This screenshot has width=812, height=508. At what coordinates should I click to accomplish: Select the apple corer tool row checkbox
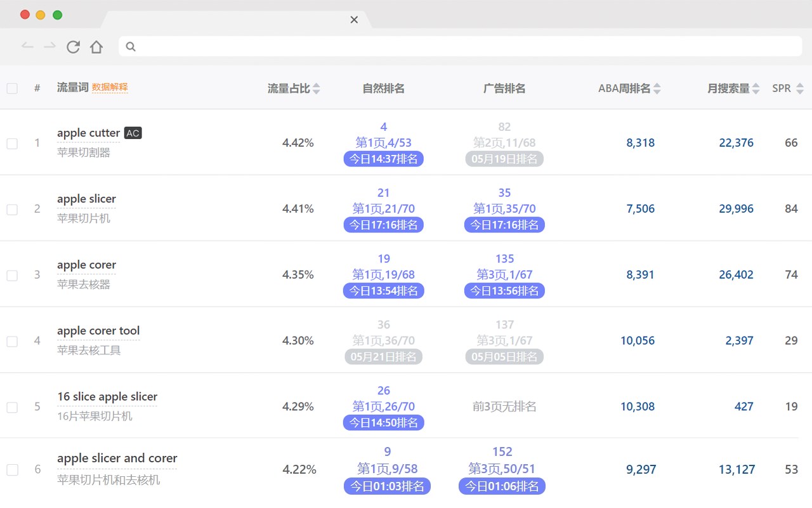click(x=12, y=342)
